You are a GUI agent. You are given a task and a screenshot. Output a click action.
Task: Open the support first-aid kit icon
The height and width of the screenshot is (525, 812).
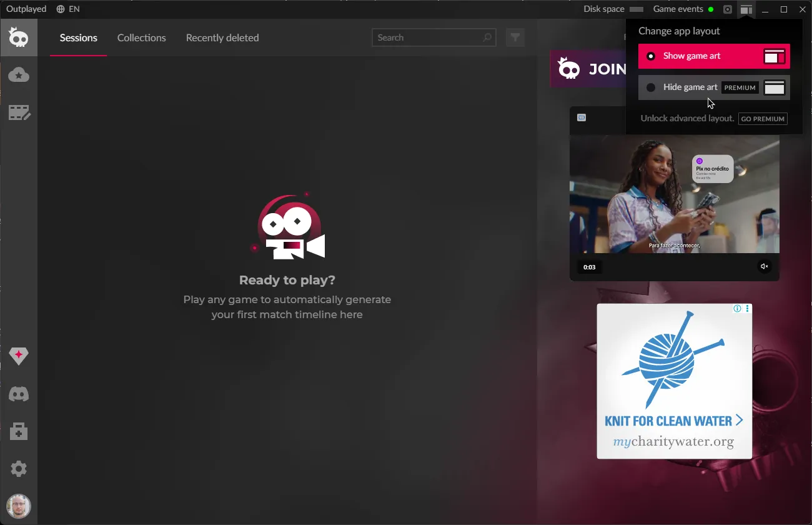coord(19,431)
